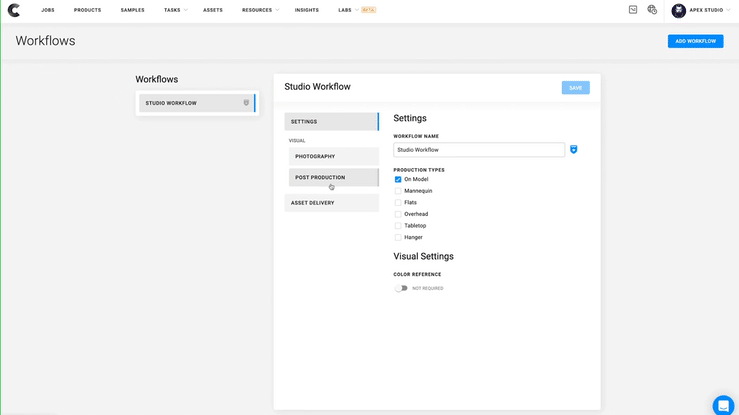Viewport: 739px width, 415px height.
Task: Enable the Mannequin checkbox
Action: (x=398, y=191)
